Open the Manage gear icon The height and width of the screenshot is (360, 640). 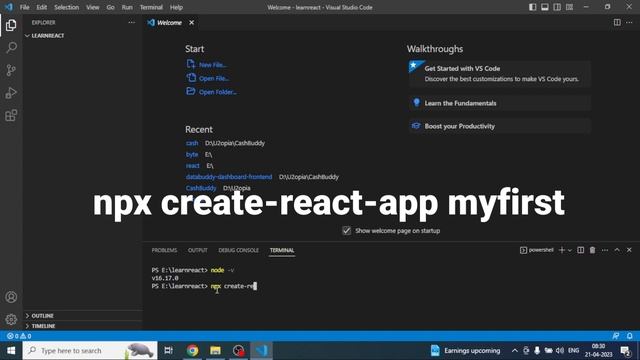11,319
